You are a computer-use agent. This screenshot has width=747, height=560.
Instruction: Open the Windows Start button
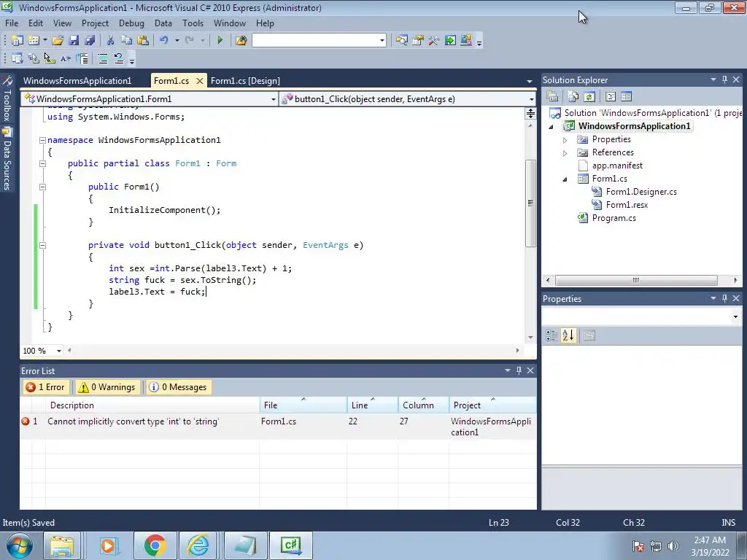tap(20, 545)
